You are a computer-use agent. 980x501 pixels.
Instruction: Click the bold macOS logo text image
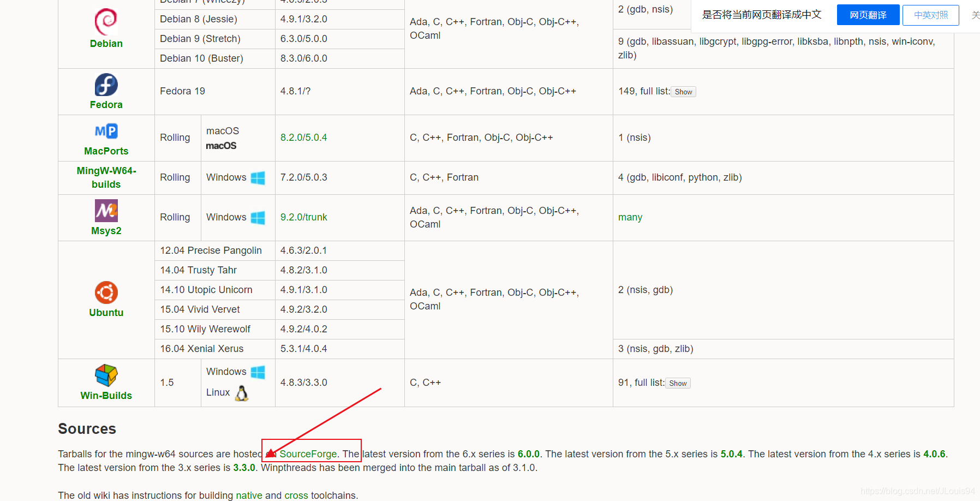tap(221, 146)
